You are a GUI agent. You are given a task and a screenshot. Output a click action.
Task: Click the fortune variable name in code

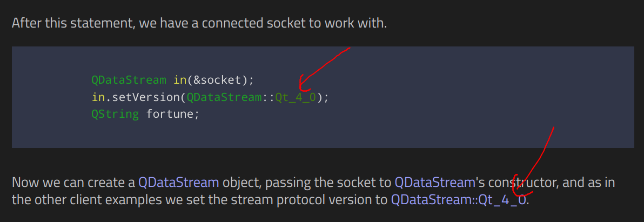(170, 115)
